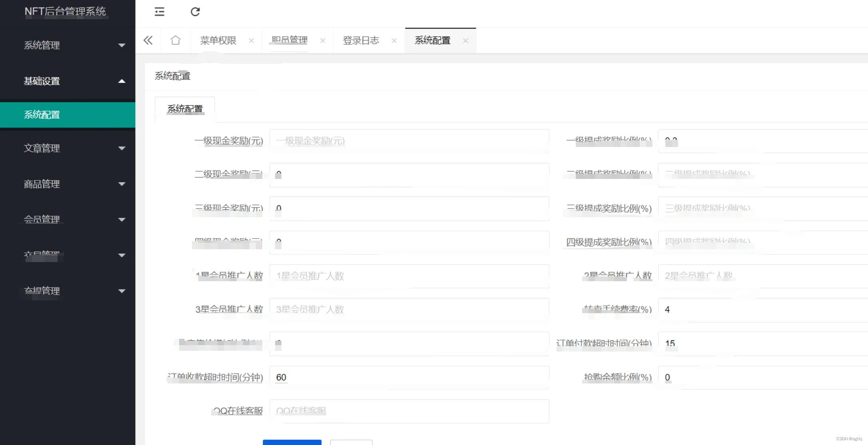The height and width of the screenshot is (445, 868).
Task: Click the 一级现金奖励(元) input field
Action: (x=409, y=141)
